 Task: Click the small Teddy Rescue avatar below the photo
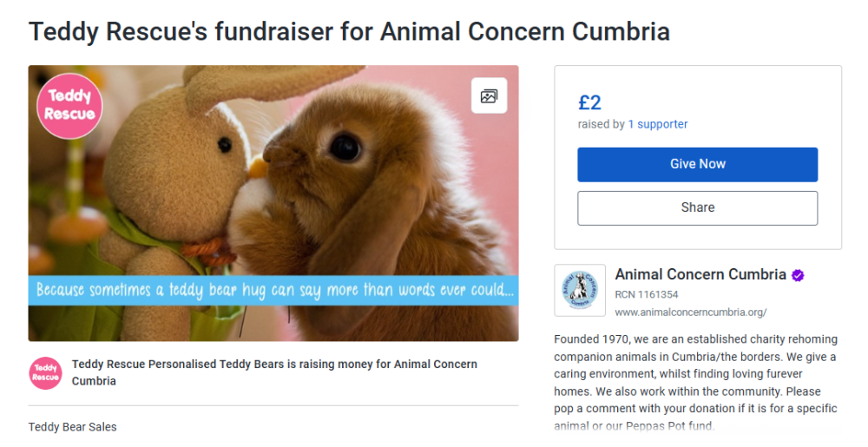(x=45, y=372)
